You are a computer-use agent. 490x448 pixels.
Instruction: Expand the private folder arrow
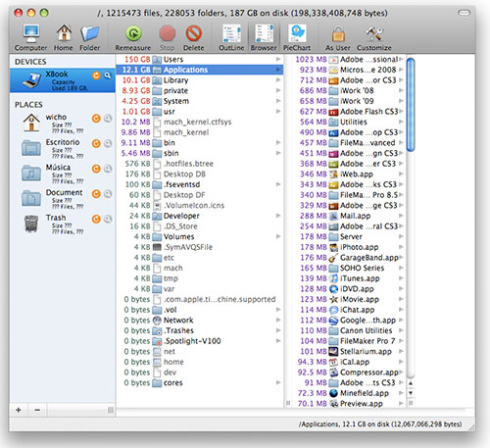pyautogui.click(x=278, y=90)
